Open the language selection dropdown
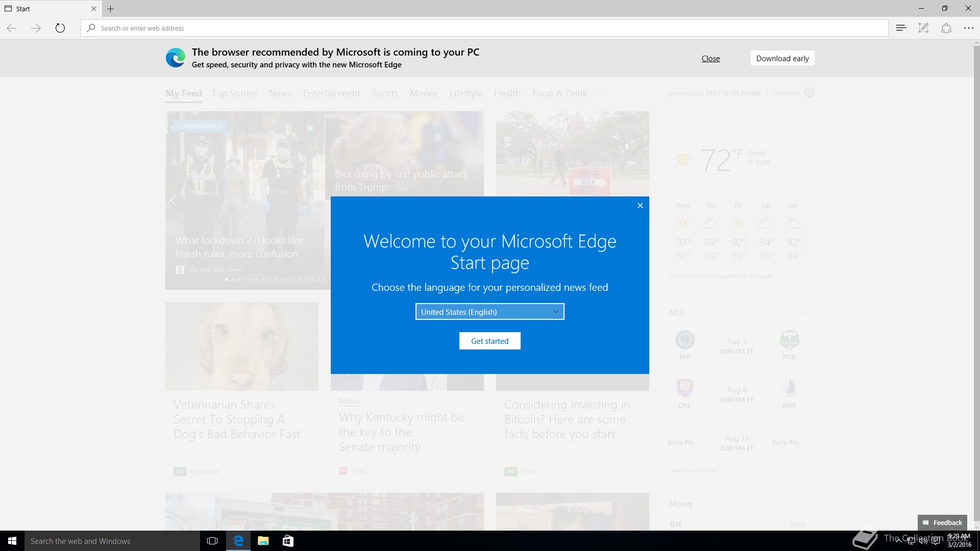Viewport: 980px width, 551px height. [x=490, y=312]
